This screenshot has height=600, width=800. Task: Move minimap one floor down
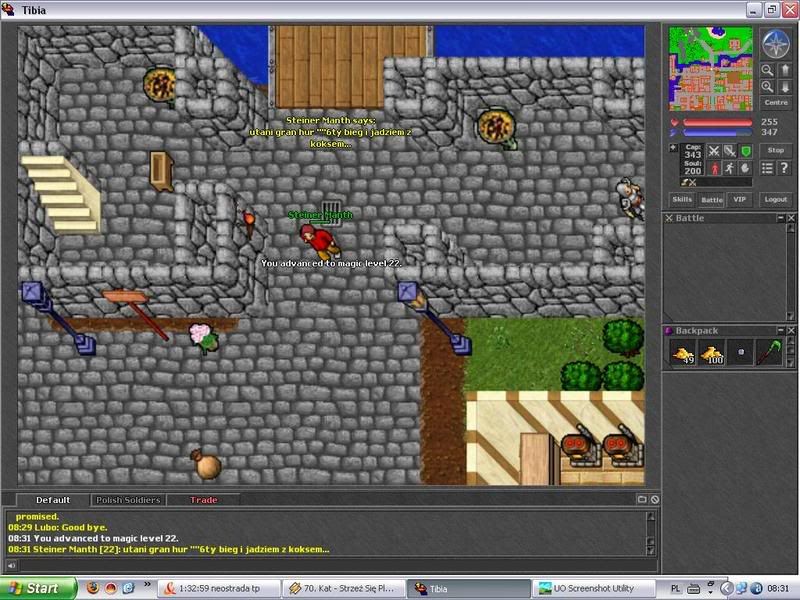tap(785, 87)
